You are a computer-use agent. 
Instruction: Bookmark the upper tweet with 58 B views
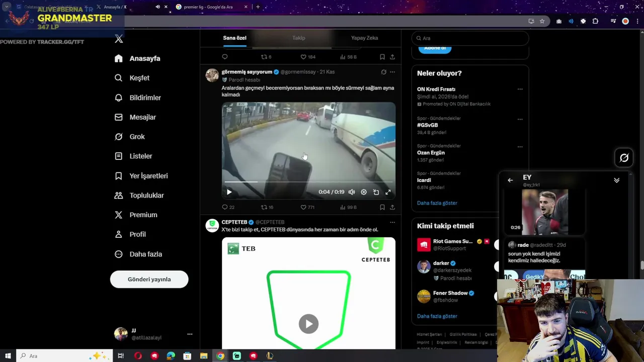click(x=382, y=57)
